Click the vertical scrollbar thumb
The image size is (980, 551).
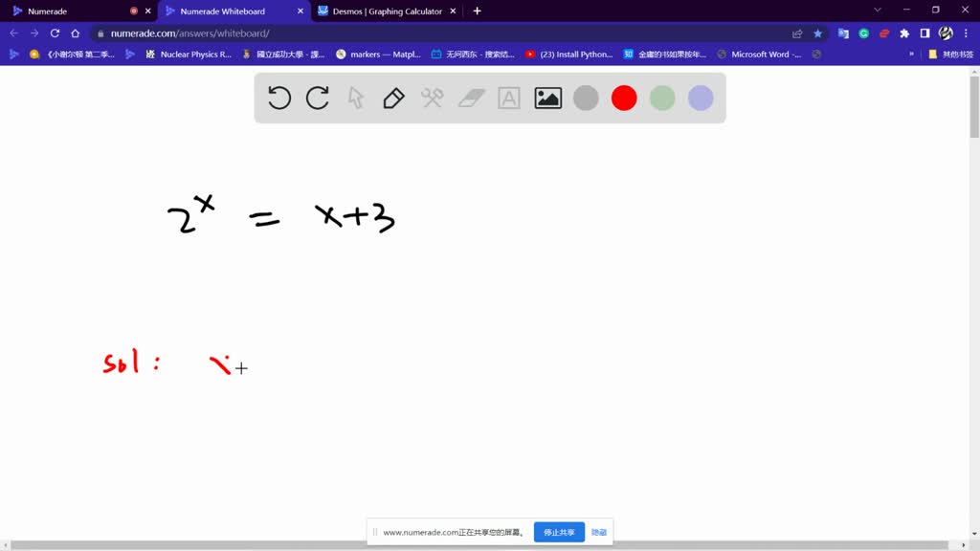click(x=974, y=106)
